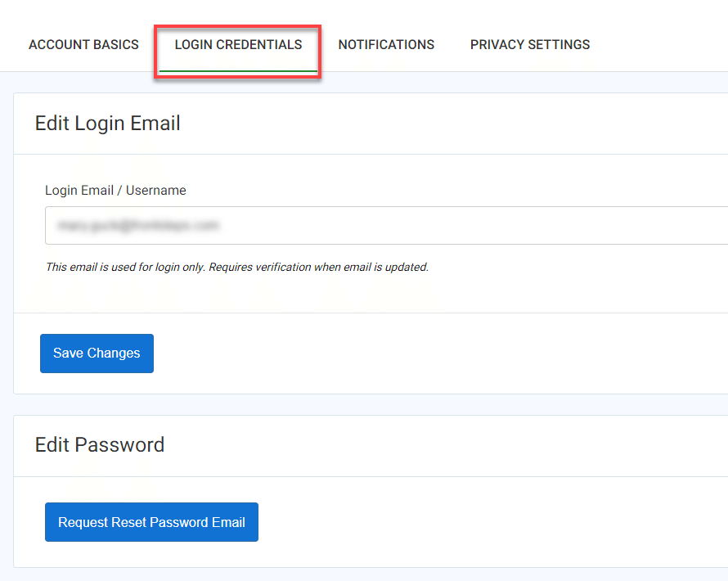Click the Login Email / Username label

(115, 191)
